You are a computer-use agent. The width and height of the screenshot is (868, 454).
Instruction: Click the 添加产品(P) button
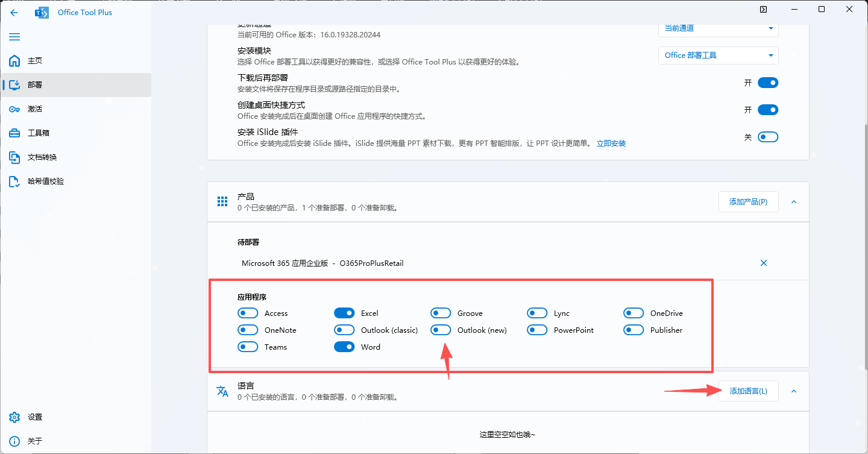[748, 201]
